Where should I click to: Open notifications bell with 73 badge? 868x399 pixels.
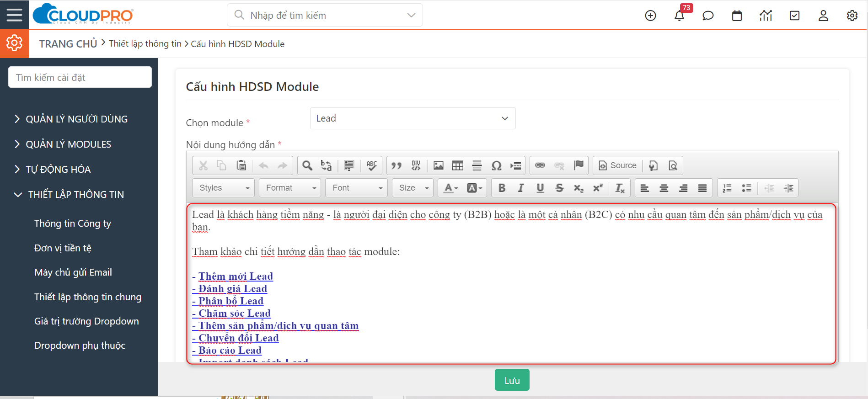[680, 16]
